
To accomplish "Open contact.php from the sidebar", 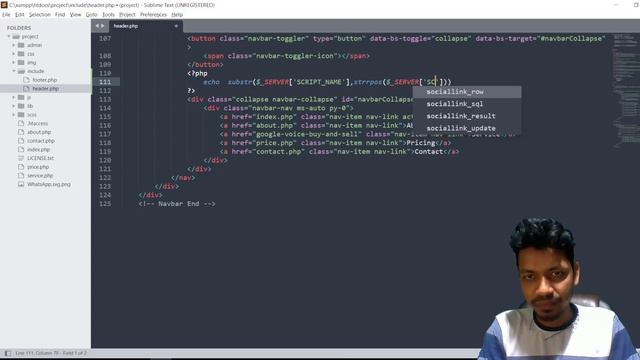I will click(x=41, y=140).
